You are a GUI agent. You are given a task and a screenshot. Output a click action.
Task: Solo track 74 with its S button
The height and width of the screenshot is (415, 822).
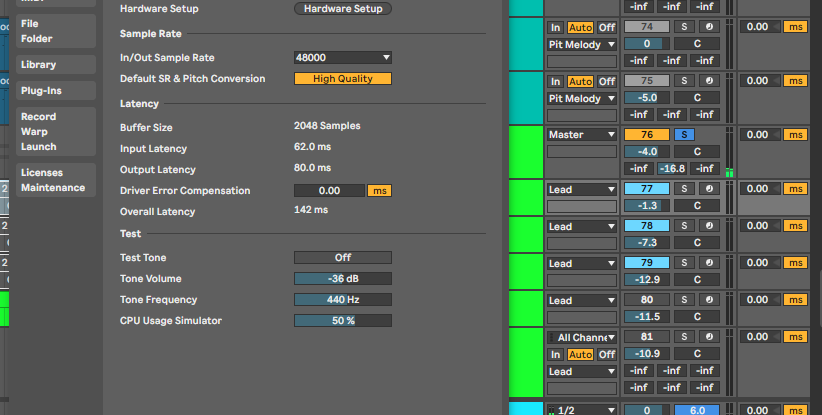[684, 27]
